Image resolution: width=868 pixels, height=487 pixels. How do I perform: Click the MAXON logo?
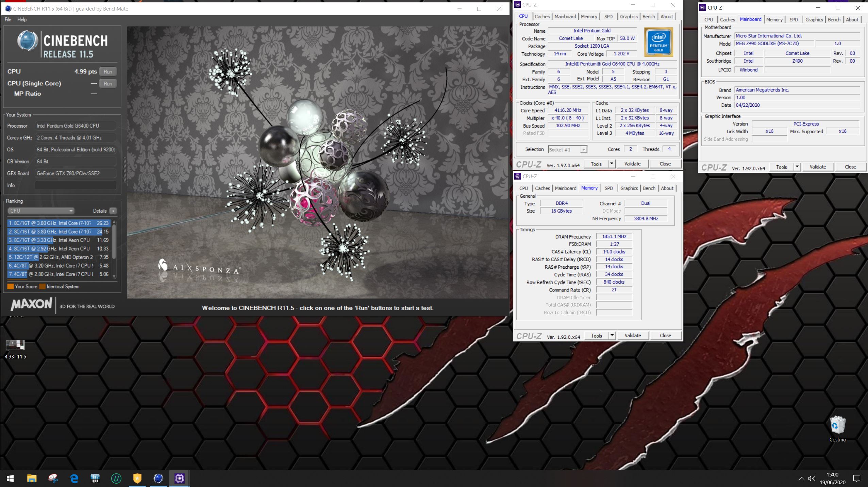pyautogui.click(x=31, y=304)
